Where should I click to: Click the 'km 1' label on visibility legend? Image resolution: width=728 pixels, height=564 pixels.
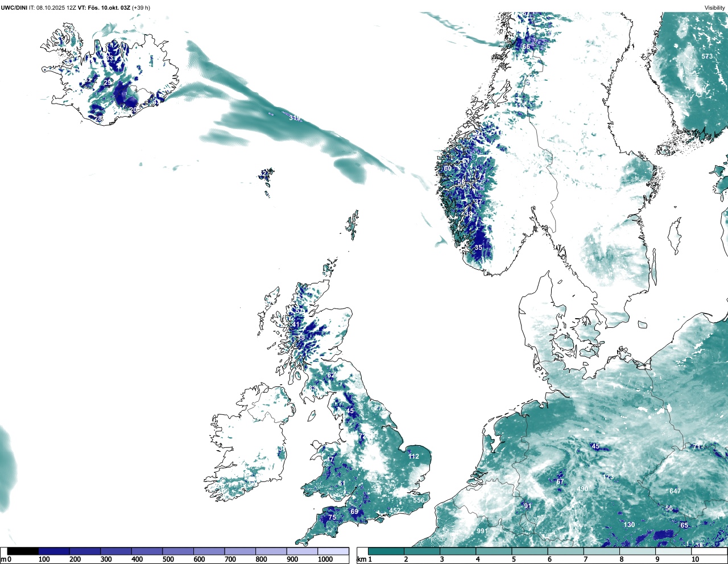coord(364,559)
